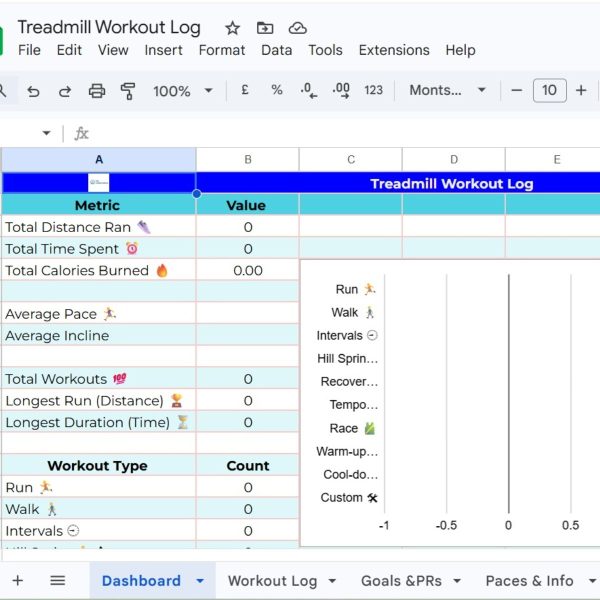Decrease decimal places
600x600 pixels.
[308, 91]
